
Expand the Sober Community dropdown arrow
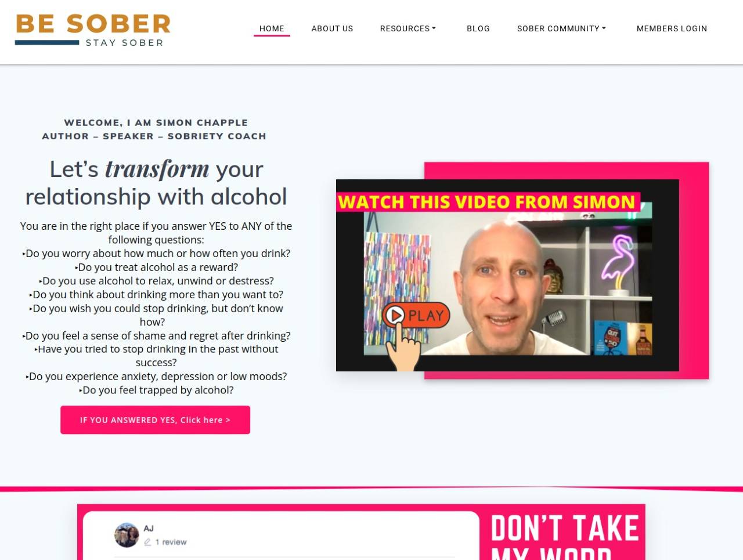[604, 28]
